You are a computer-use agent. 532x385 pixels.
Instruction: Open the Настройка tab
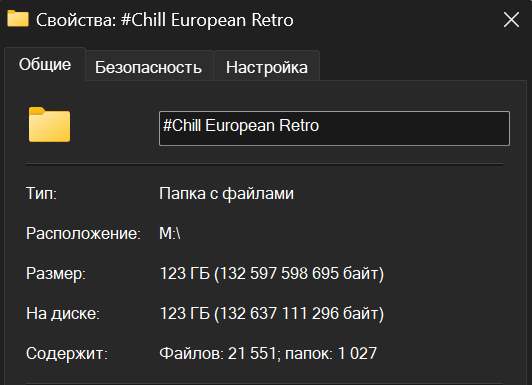(x=267, y=66)
